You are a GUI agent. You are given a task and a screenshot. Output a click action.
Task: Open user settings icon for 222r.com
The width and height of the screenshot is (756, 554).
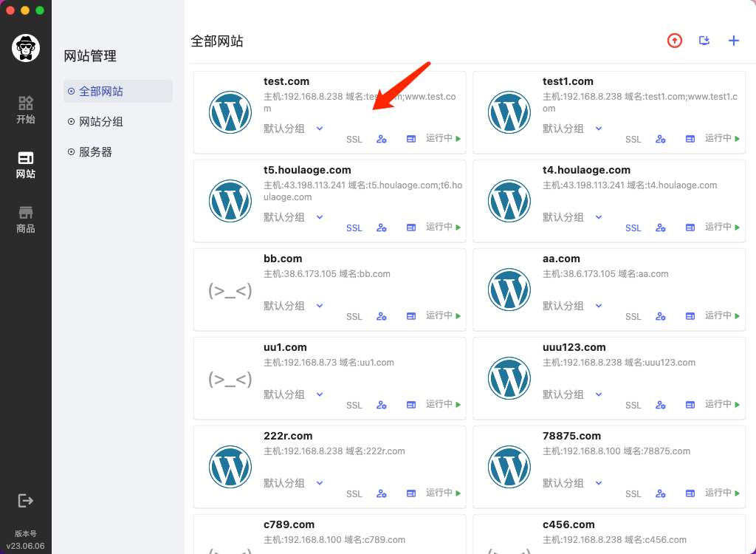click(382, 493)
